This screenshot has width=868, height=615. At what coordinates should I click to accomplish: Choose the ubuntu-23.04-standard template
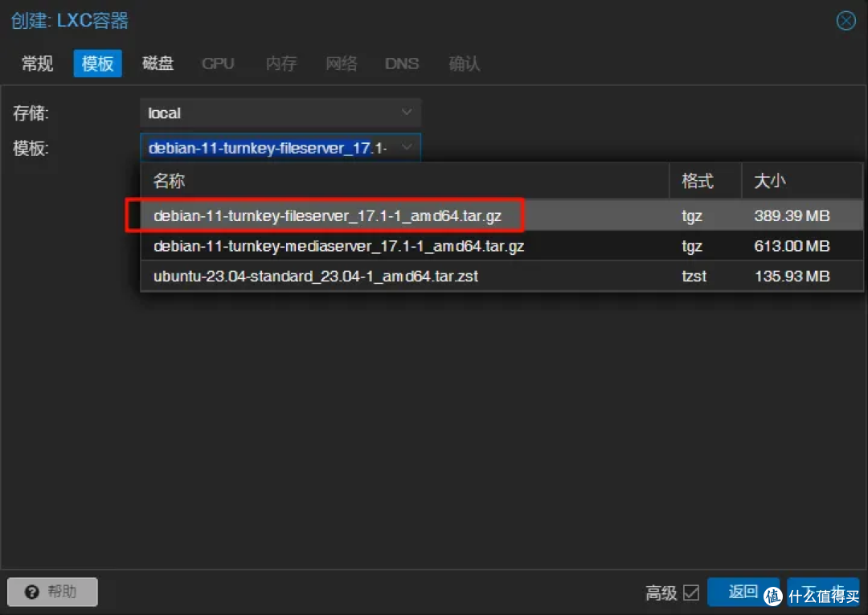point(315,276)
